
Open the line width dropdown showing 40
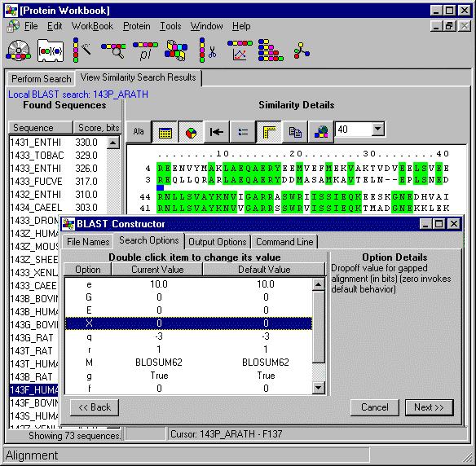377,129
